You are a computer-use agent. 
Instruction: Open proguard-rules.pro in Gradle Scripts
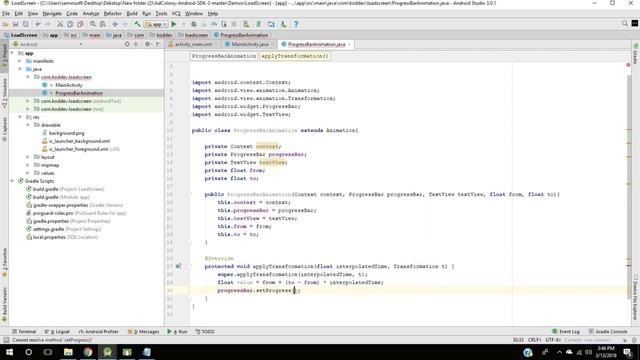pyautogui.click(x=53, y=213)
